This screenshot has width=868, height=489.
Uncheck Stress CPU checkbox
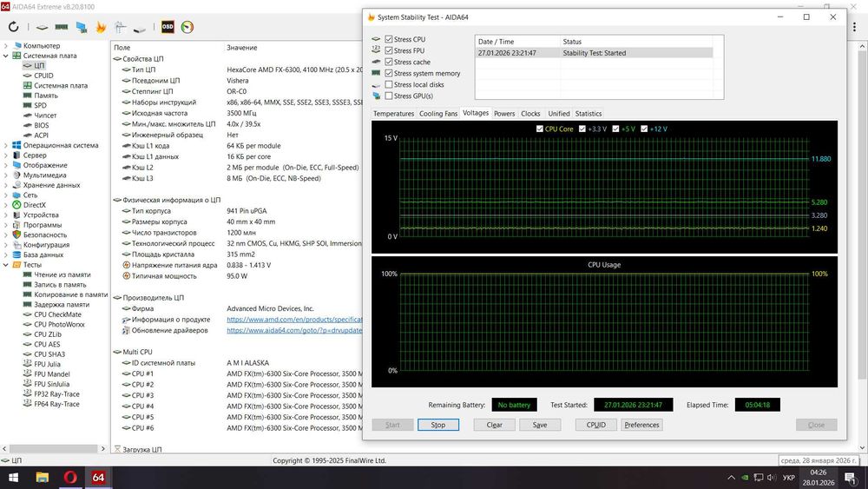pyautogui.click(x=389, y=39)
